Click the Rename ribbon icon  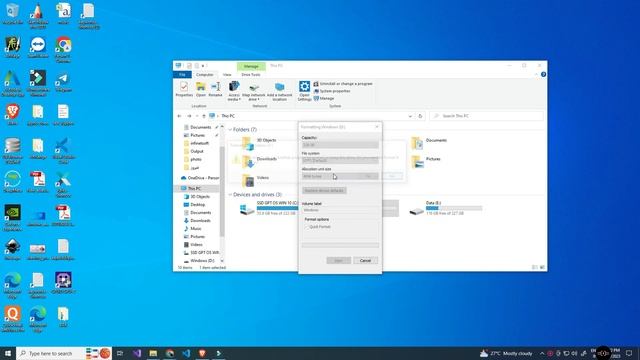(x=216, y=89)
